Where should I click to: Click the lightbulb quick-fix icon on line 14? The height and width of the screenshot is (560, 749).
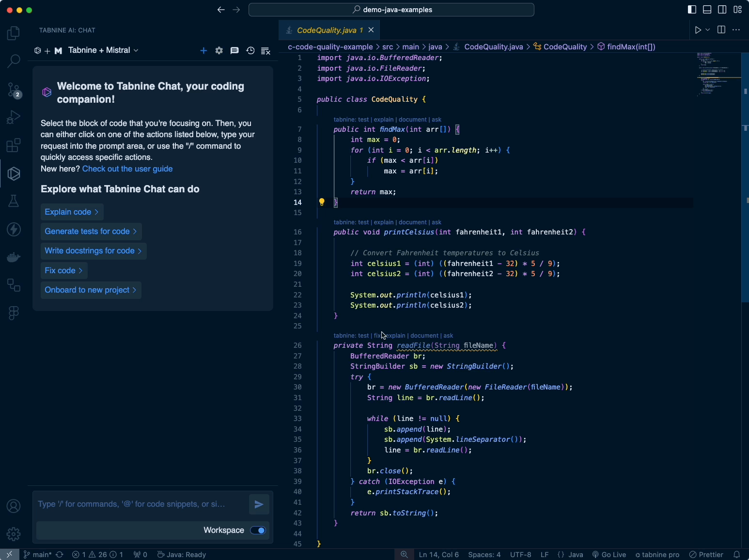coord(322,202)
